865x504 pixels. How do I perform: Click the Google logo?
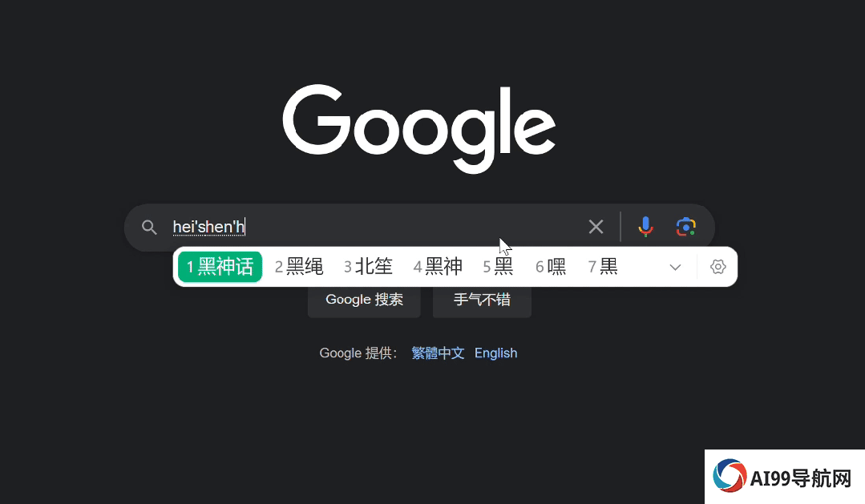click(x=419, y=128)
